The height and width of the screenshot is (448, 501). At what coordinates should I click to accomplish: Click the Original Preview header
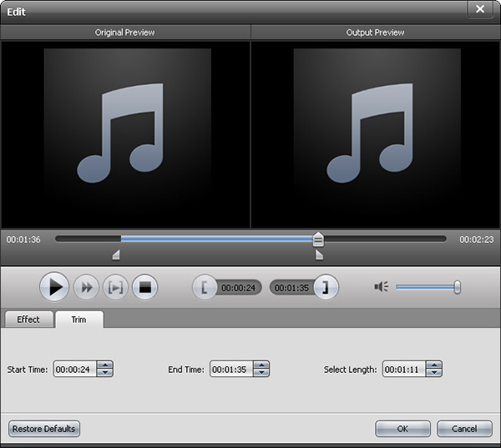click(125, 33)
